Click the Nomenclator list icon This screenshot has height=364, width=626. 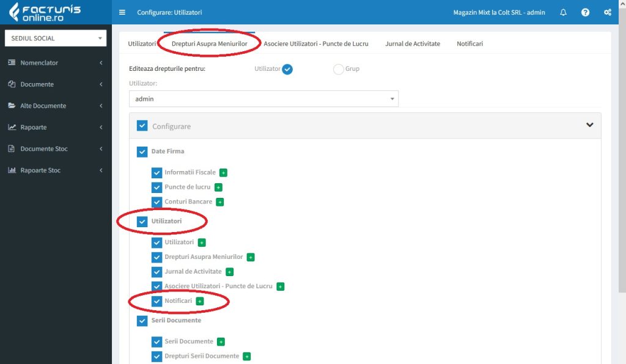pos(12,62)
